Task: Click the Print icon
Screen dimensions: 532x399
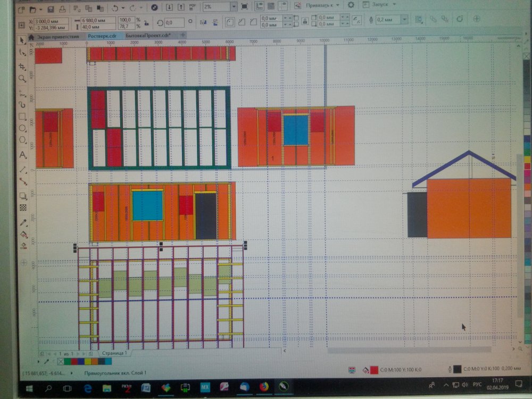Action: [x=62, y=9]
